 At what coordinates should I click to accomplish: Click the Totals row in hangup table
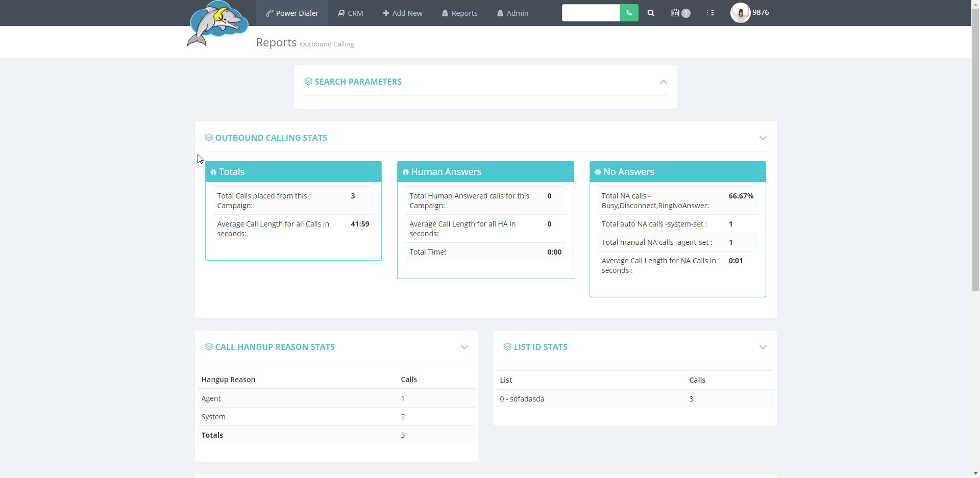coord(336,435)
